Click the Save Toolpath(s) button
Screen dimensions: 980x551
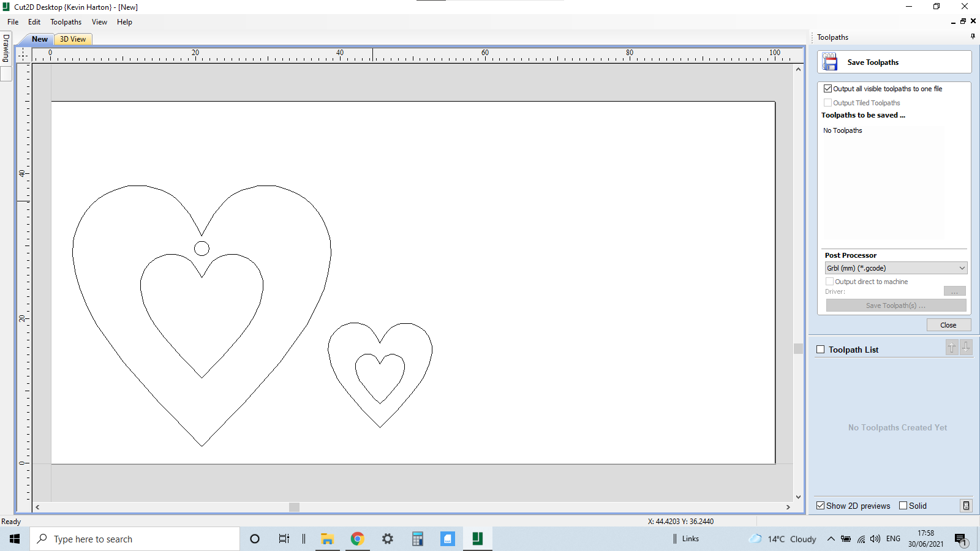tap(895, 305)
